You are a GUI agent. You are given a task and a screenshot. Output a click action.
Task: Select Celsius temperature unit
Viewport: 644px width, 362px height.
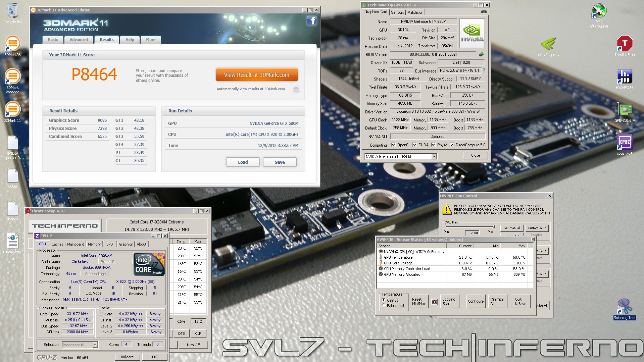384,300
